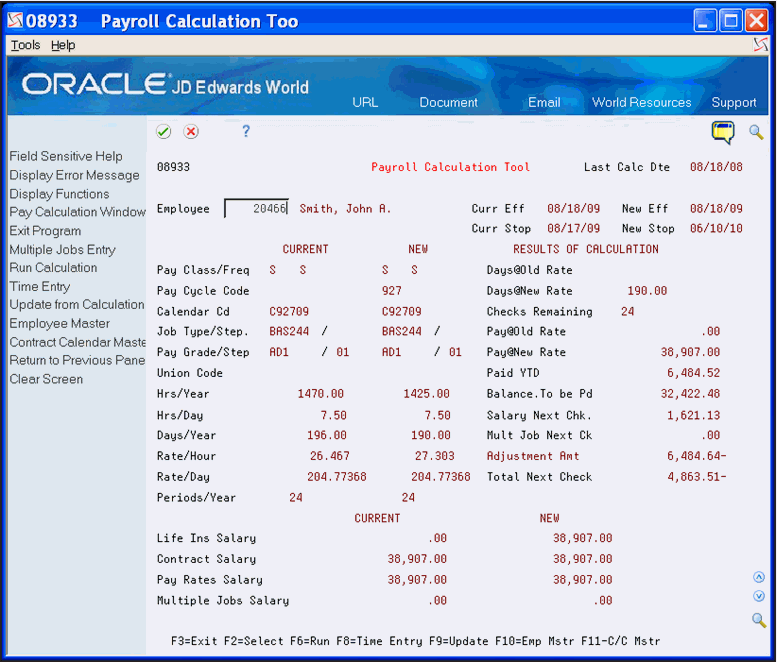The image size is (777, 662).
Task: Click the new Rate/Hour value 27.303
Action: click(435, 456)
